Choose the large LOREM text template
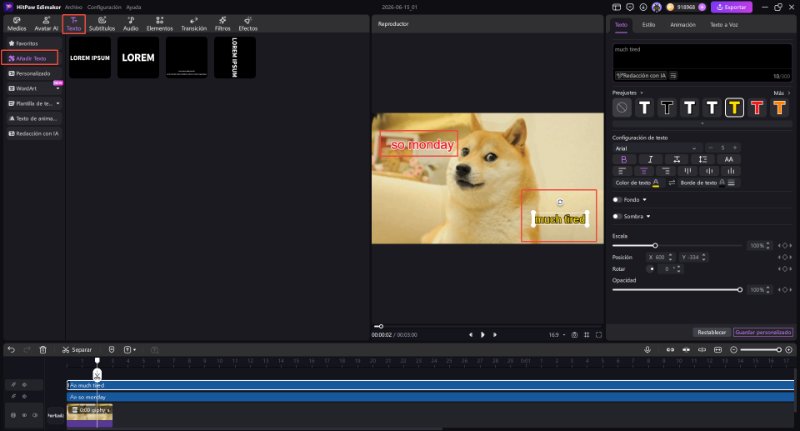The image size is (800, 431). (x=138, y=58)
